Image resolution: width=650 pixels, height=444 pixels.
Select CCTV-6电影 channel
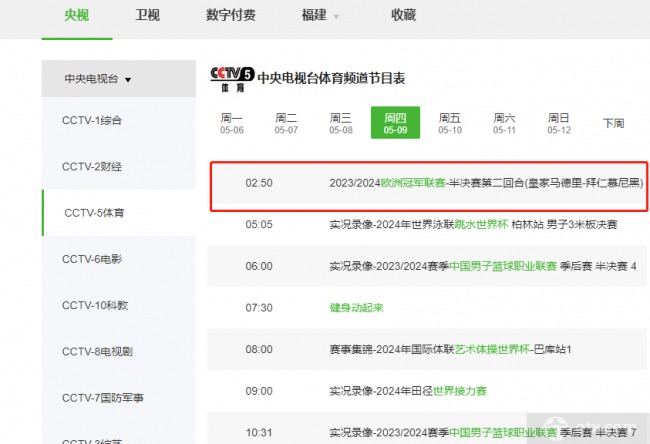pyautogui.click(x=119, y=259)
